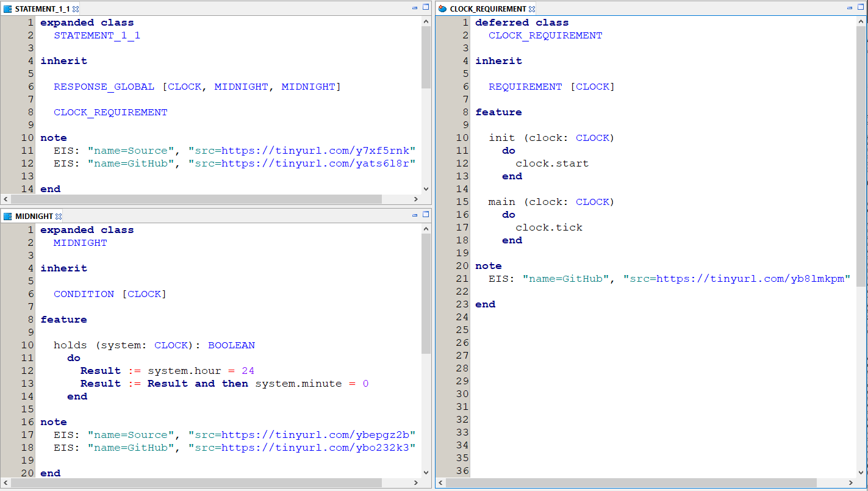This screenshot has height=491, width=868.
Task: Click scroll-left arrow in STATEMENT_1_1 editor
Action: [x=5, y=199]
